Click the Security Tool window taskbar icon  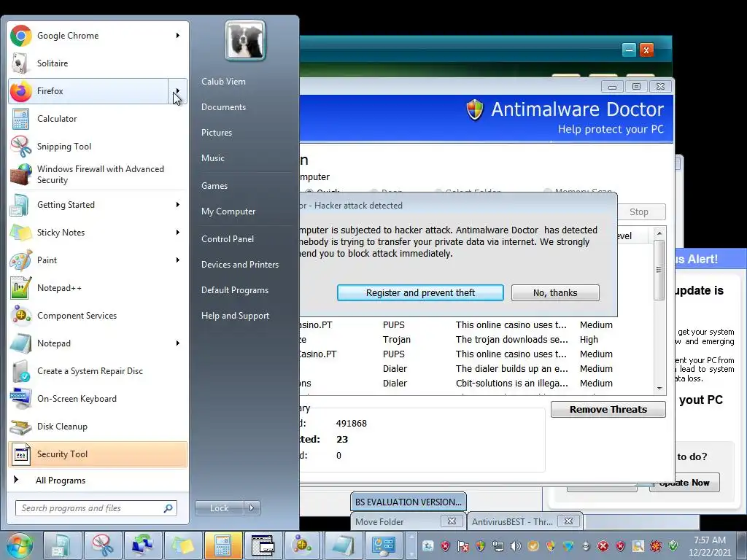pos(263,545)
